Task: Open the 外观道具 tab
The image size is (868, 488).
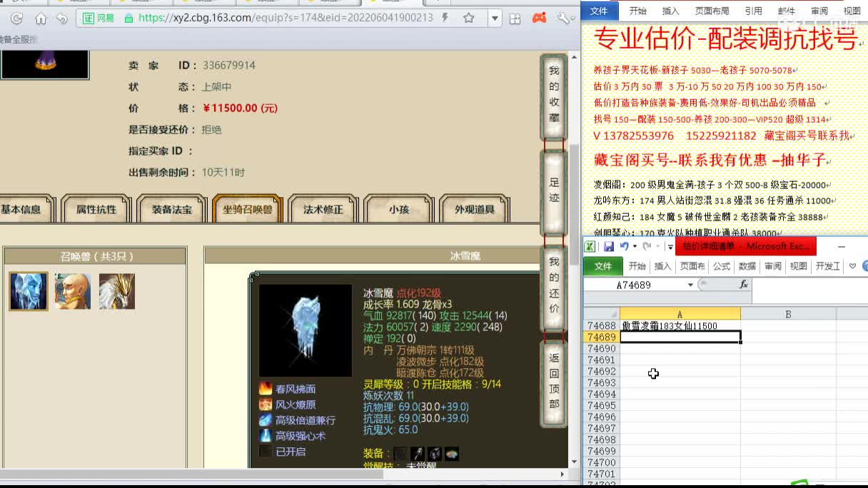Action: pos(475,209)
